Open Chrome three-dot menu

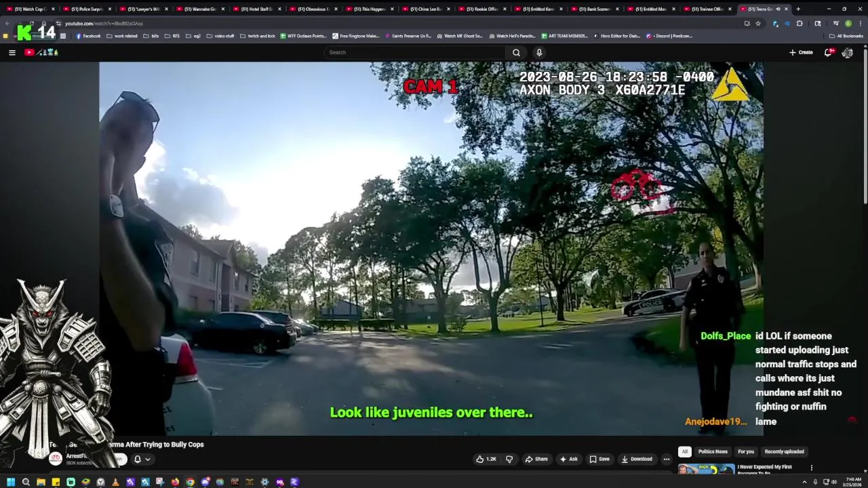tap(860, 23)
